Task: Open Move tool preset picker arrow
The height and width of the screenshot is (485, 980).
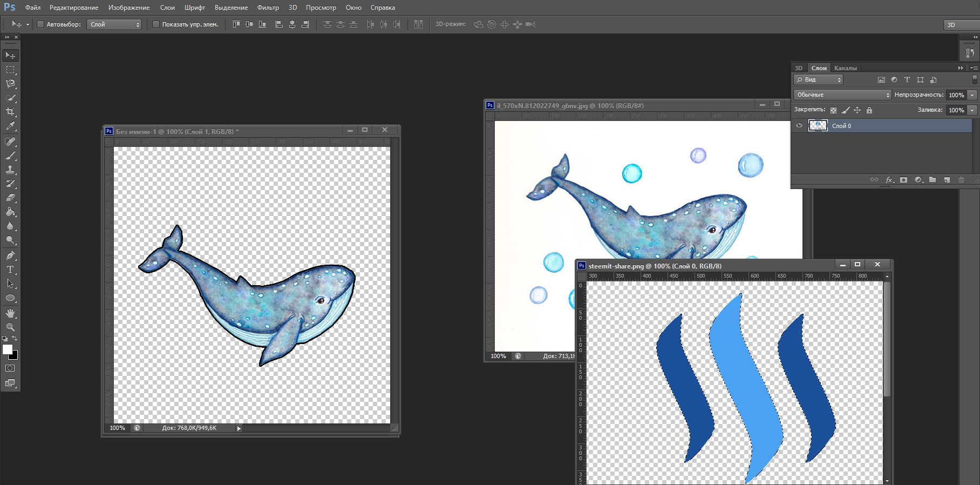Action: (28, 24)
